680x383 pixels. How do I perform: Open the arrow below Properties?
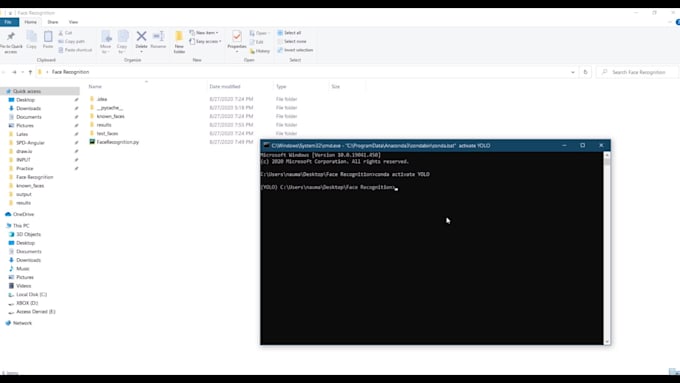[x=237, y=52]
